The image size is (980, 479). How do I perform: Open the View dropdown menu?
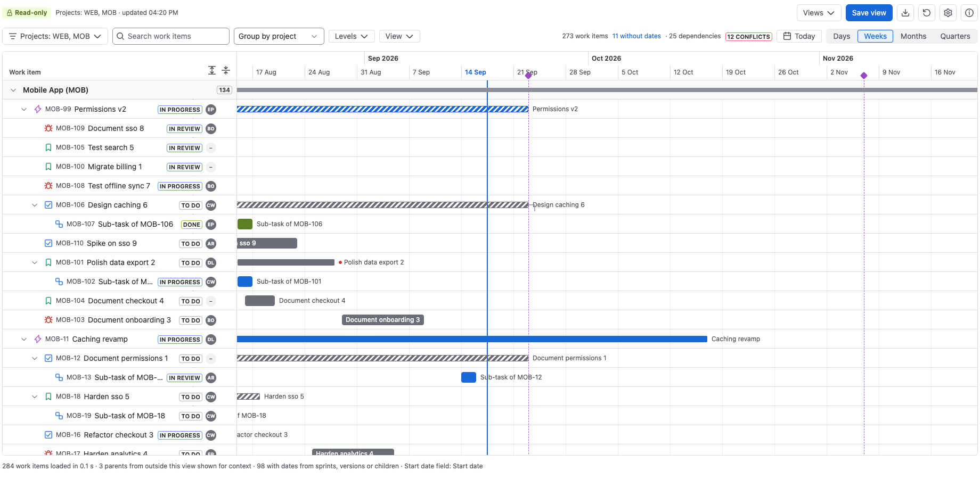point(399,36)
